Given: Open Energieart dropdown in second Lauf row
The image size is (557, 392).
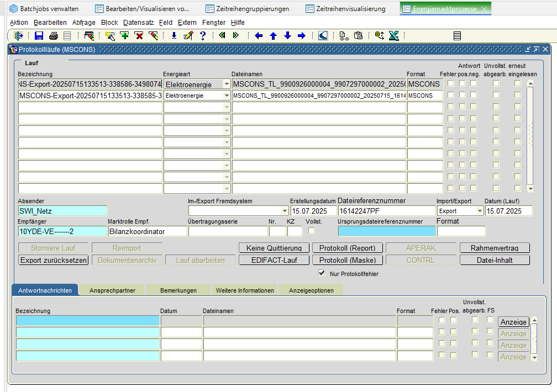Looking at the screenshot, I should [x=227, y=96].
